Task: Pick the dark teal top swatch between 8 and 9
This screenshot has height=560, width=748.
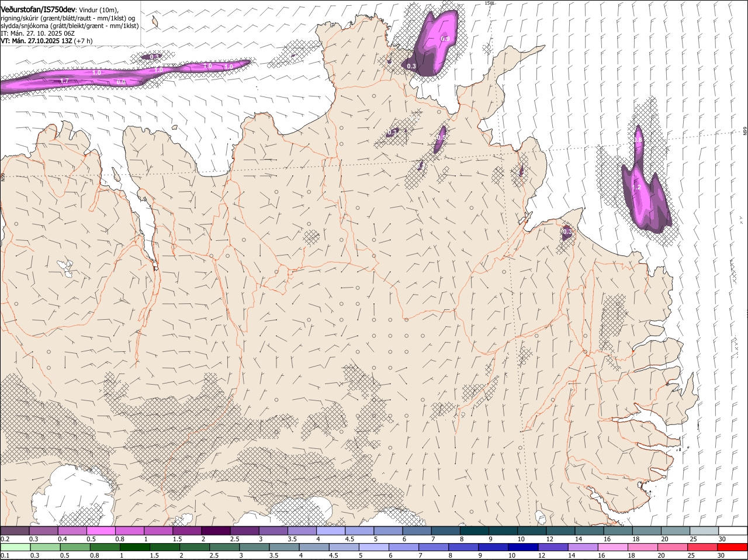Action: coord(474,531)
